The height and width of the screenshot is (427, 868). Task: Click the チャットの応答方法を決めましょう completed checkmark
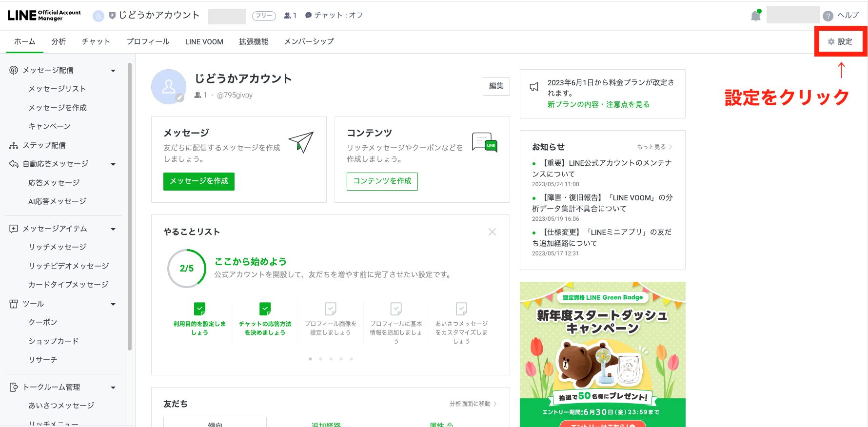[x=265, y=309]
